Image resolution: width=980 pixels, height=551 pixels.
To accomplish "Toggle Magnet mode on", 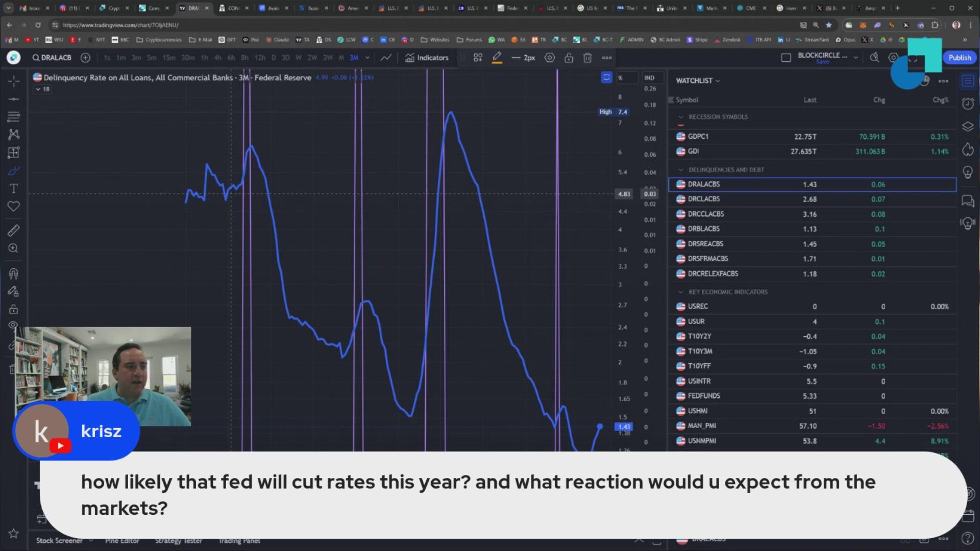I will 14,273.
